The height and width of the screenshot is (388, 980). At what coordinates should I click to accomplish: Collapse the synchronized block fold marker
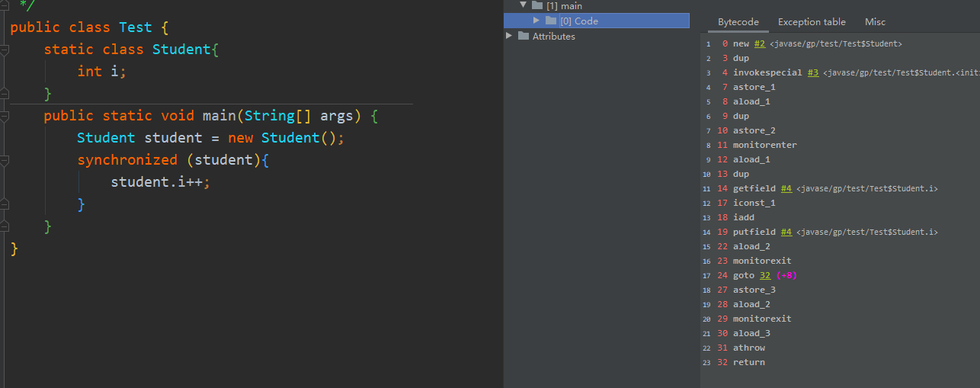(4, 161)
